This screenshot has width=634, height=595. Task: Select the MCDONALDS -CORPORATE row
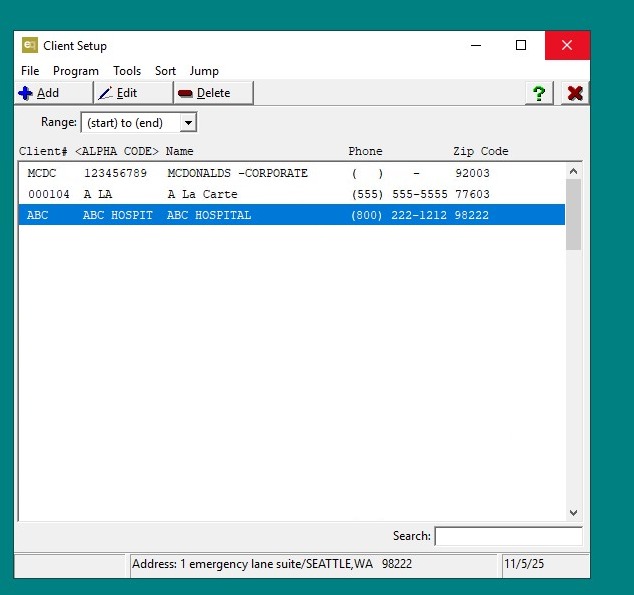292,173
